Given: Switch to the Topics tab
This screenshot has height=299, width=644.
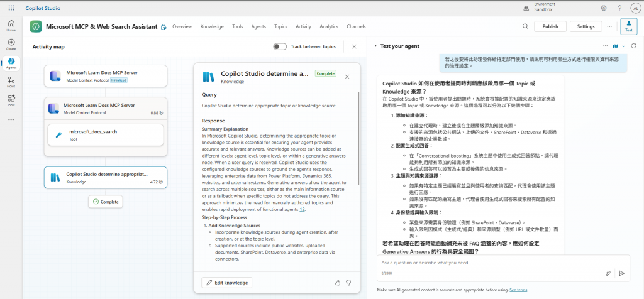Looking at the screenshot, I should coord(280,26).
